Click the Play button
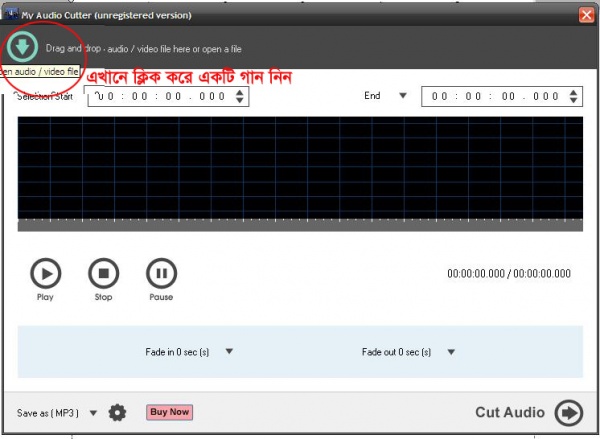 coord(46,273)
